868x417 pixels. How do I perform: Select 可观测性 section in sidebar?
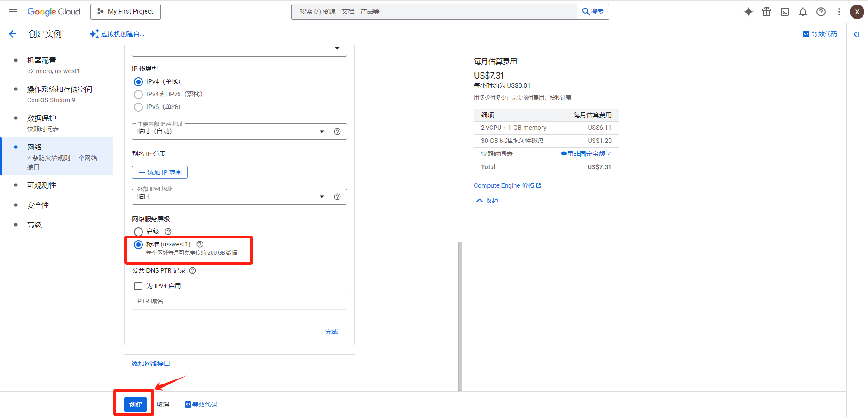56,185
